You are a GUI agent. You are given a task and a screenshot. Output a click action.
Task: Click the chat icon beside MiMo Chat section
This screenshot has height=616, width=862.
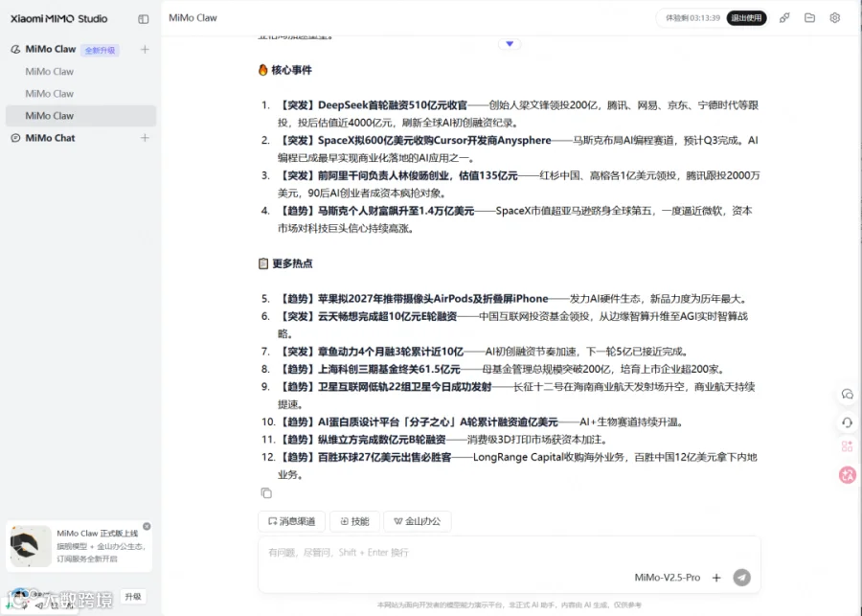pos(15,138)
